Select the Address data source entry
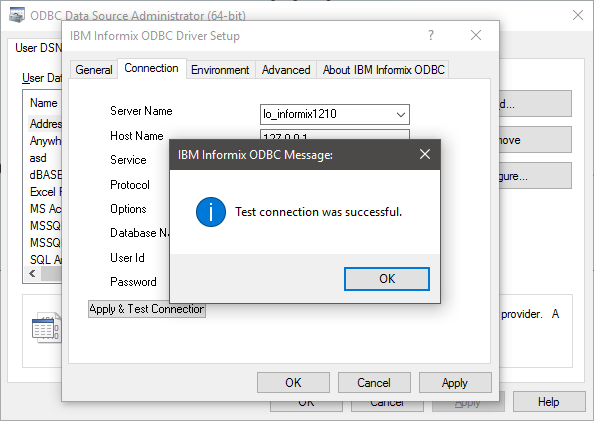This screenshot has height=421, width=594. 45,124
